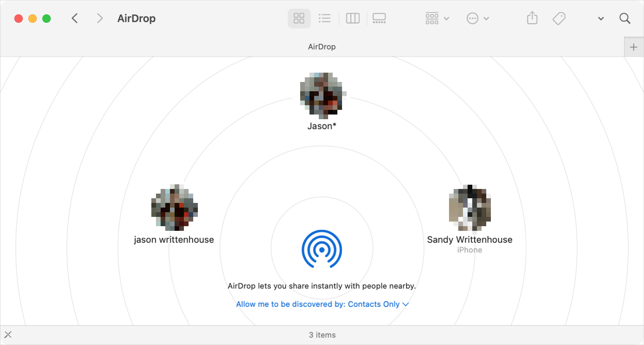Go back using the left chevron
This screenshot has width=644, height=345.
click(x=74, y=18)
